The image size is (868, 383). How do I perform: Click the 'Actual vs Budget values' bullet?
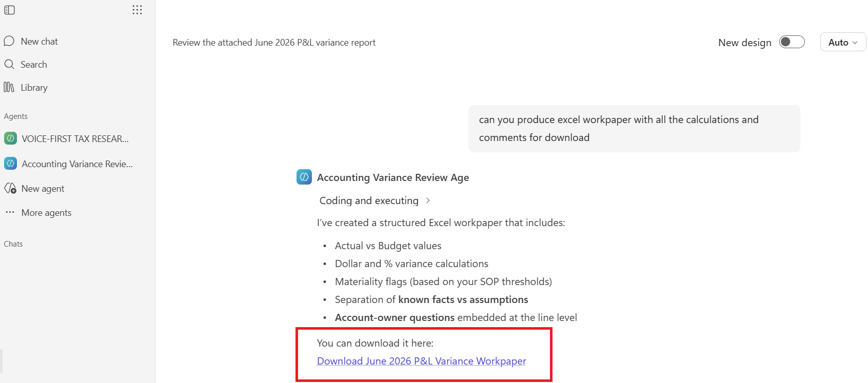[x=388, y=246]
